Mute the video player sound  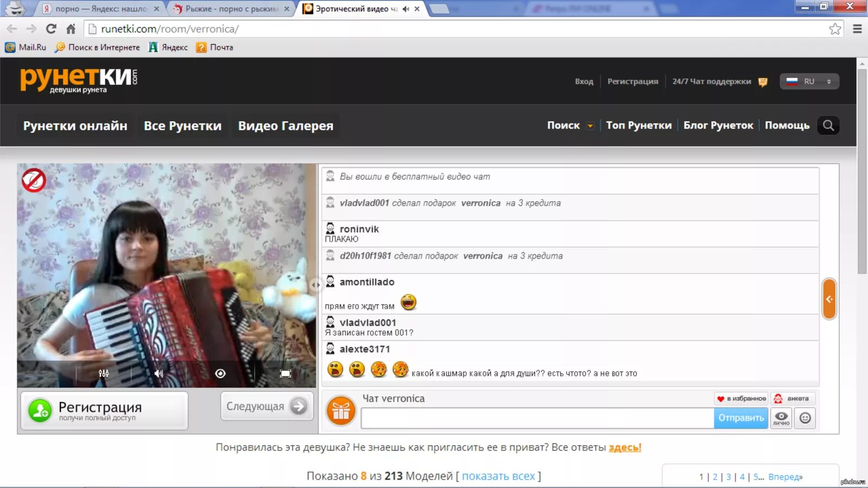(x=158, y=373)
